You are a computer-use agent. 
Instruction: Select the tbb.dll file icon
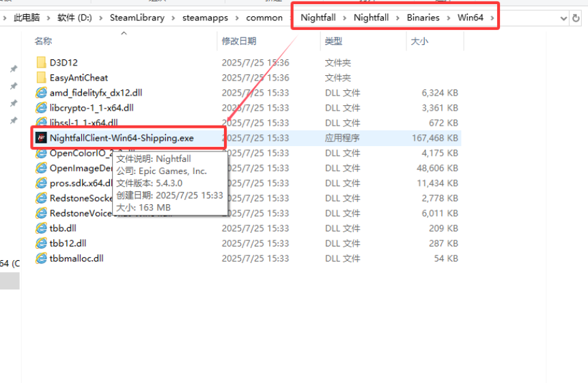[41, 228]
